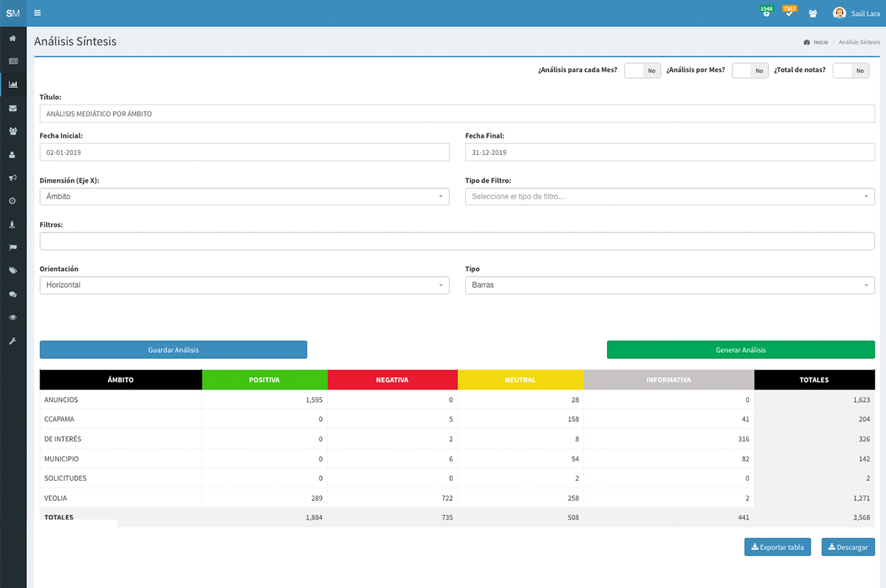Open the Home dashboard icon
This screenshot has width=886, height=588.
(x=13, y=38)
